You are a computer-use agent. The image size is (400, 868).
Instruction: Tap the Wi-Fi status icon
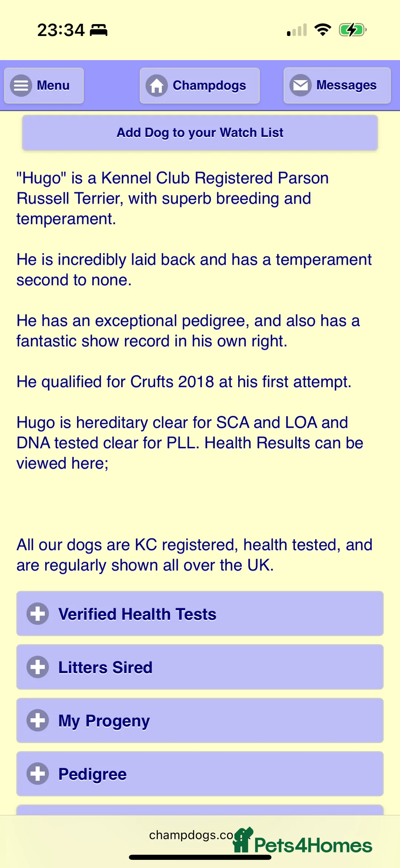323,30
